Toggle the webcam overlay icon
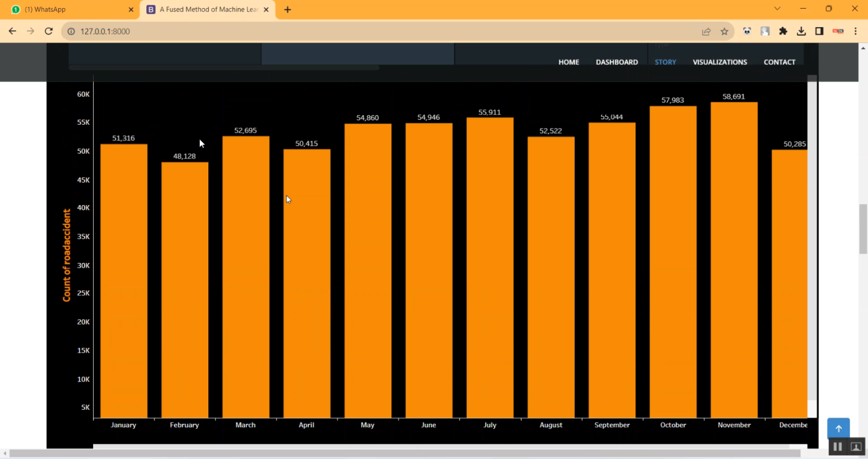 [856, 447]
